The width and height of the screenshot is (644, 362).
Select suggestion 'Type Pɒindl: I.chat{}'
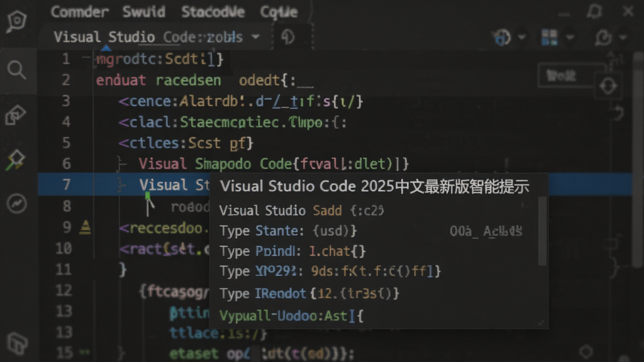coord(292,251)
